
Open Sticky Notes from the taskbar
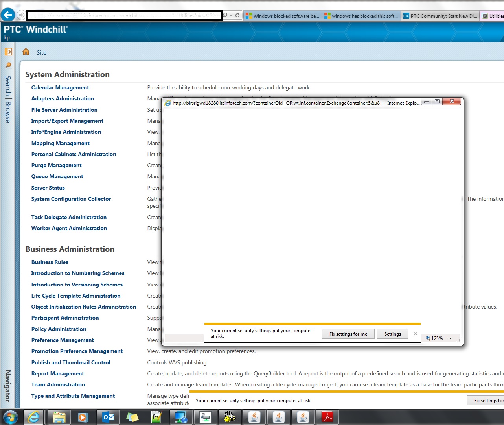point(132,417)
